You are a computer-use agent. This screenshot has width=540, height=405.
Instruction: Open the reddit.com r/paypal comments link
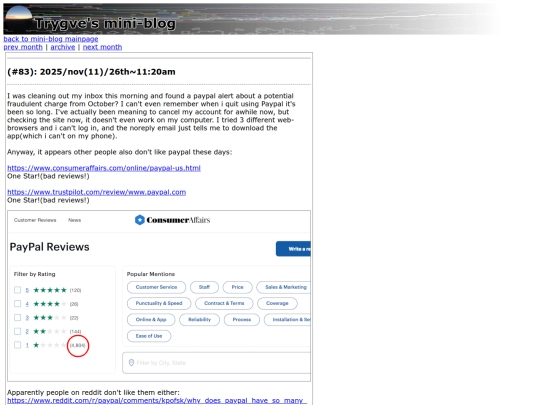[x=157, y=401]
